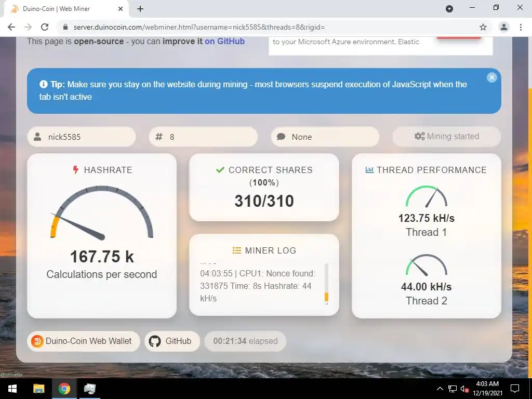The image size is (532, 399).
Task: Open the taskbar clock showing 4:03 AM
Action: pyautogui.click(x=487, y=389)
